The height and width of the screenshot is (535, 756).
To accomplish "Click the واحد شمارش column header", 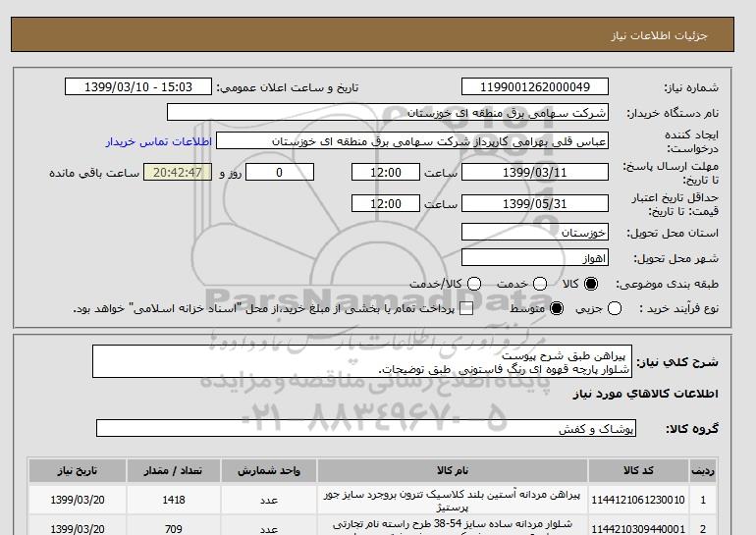I will click(269, 470).
